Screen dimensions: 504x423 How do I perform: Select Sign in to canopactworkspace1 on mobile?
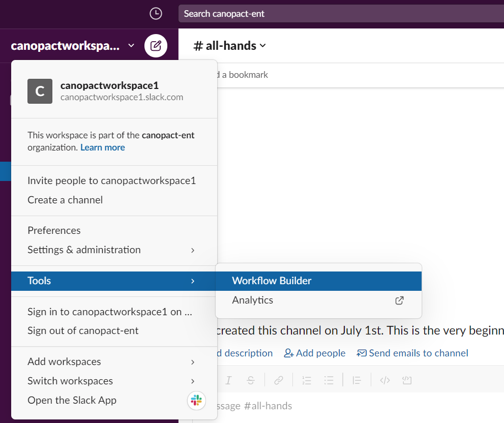pyautogui.click(x=114, y=312)
